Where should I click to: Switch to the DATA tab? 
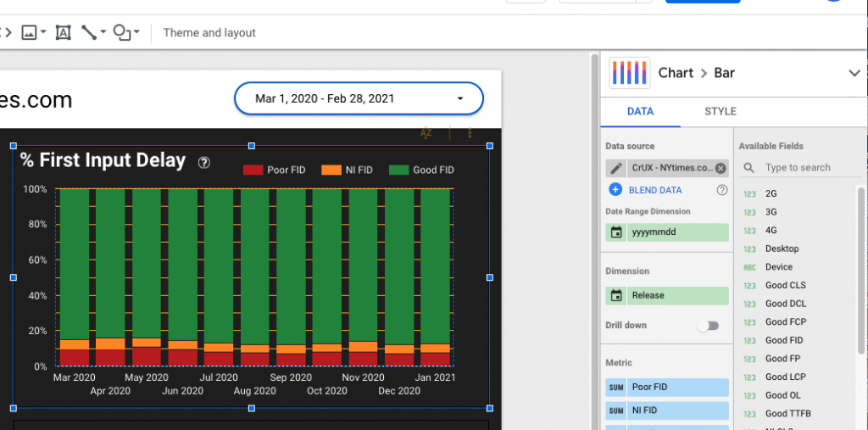click(641, 111)
